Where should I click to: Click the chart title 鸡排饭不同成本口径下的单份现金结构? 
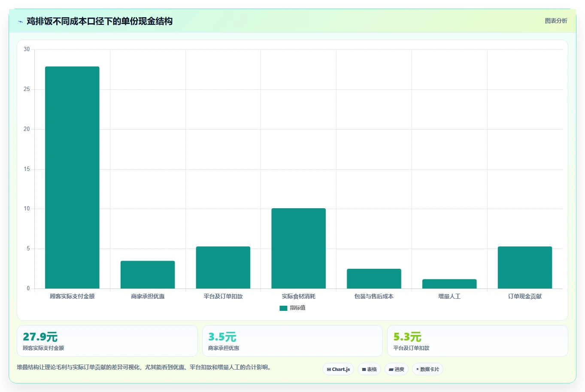point(100,21)
